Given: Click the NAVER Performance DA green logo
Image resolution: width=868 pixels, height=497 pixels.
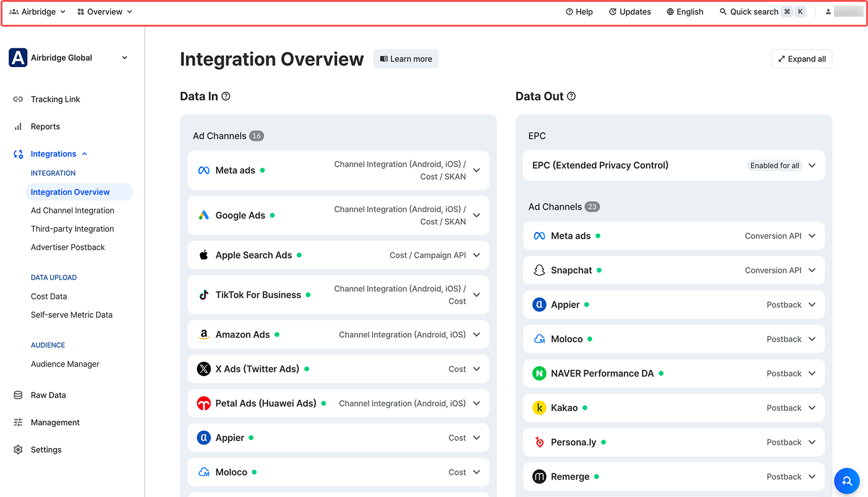Looking at the screenshot, I should pyautogui.click(x=540, y=374).
